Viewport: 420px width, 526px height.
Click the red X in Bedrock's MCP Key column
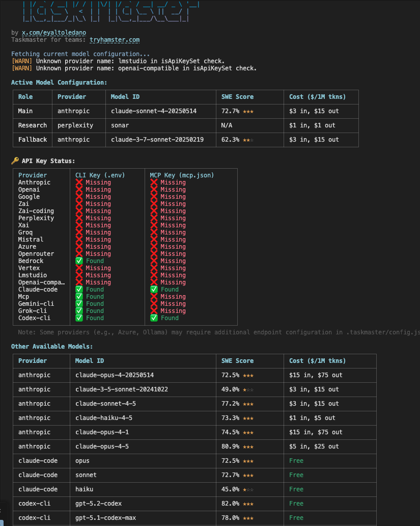[154, 260]
